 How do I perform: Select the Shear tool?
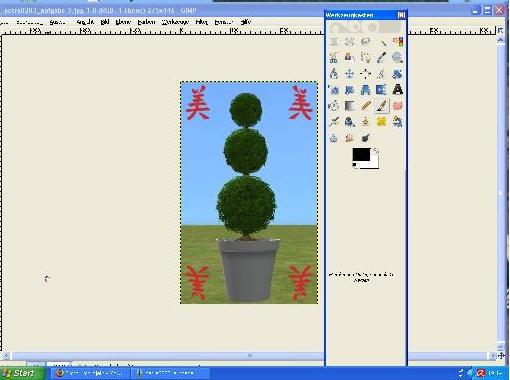(x=349, y=90)
